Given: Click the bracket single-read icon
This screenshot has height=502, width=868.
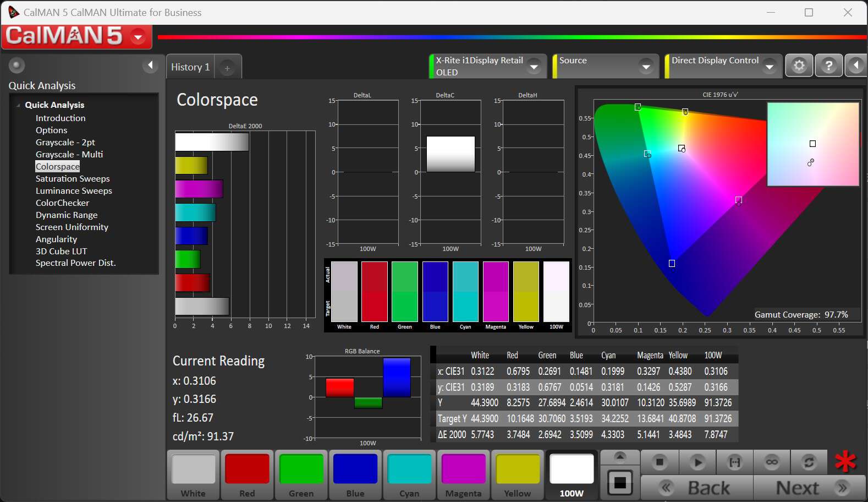Looking at the screenshot, I should pyautogui.click(x=734, y=462).
